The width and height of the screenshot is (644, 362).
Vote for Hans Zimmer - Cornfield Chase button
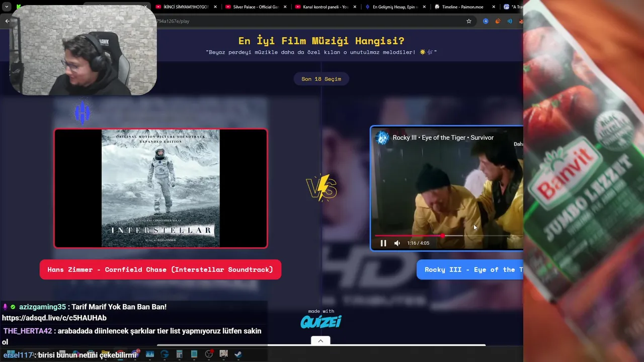pyautogui.click(x=160, y=269)
